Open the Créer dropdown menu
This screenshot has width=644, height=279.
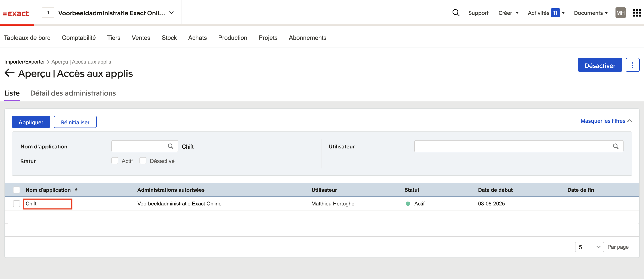(508, 13)
